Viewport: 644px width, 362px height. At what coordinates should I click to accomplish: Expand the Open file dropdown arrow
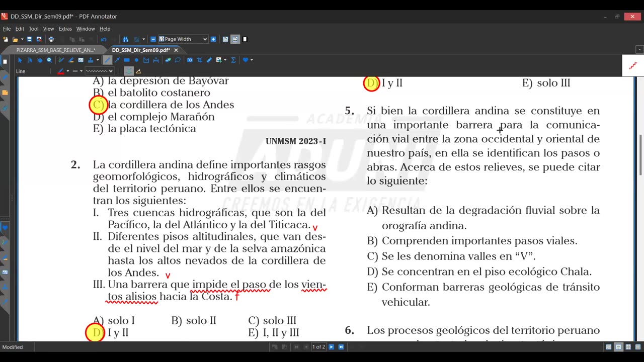22,39
